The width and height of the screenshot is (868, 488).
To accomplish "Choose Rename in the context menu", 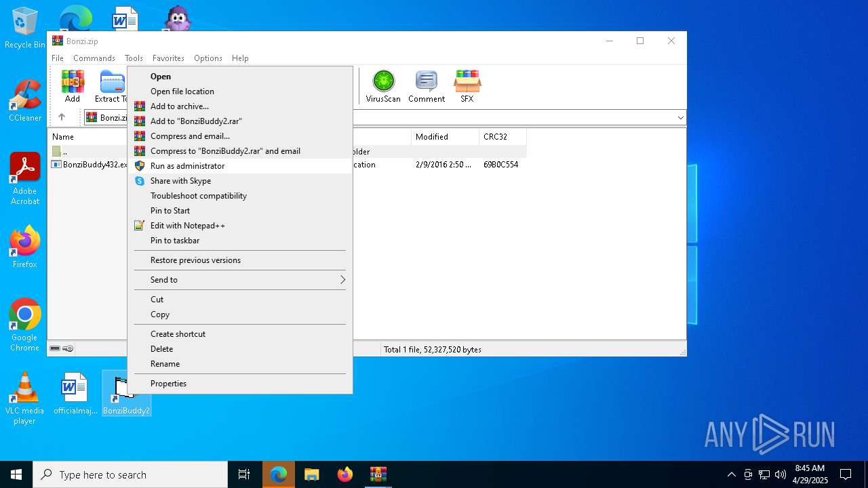I will [x=240, y=364].
